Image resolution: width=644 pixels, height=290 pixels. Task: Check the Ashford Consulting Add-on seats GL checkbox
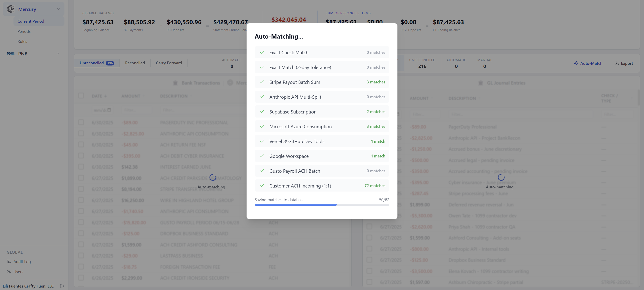click(x=369, y=238)
